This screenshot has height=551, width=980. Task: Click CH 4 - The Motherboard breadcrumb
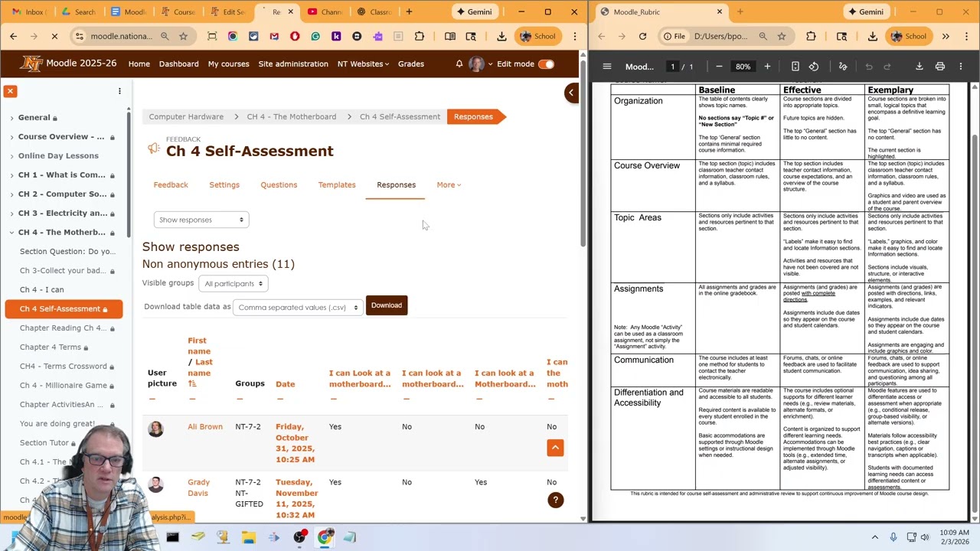coord(291,116)
